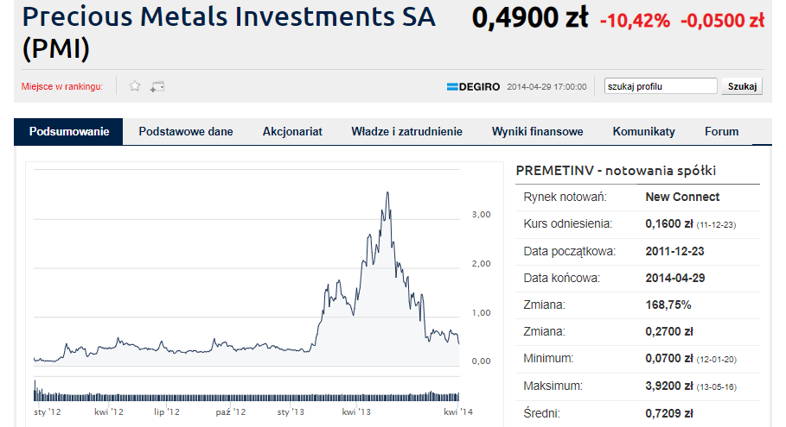The height and width of the screenshot is (427, 786).
Task: Open the Wyniki finansowe tab
Action: (537, 132)
